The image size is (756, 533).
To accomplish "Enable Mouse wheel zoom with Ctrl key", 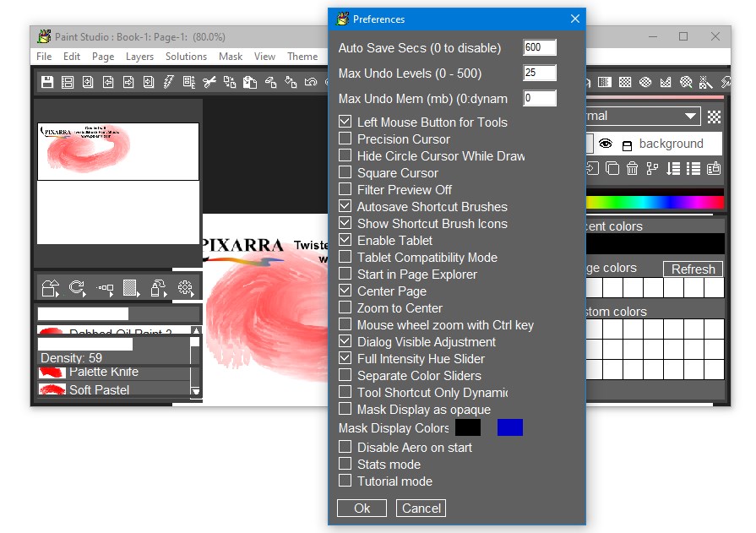I will pyautogui.click(x=345, y=324).
